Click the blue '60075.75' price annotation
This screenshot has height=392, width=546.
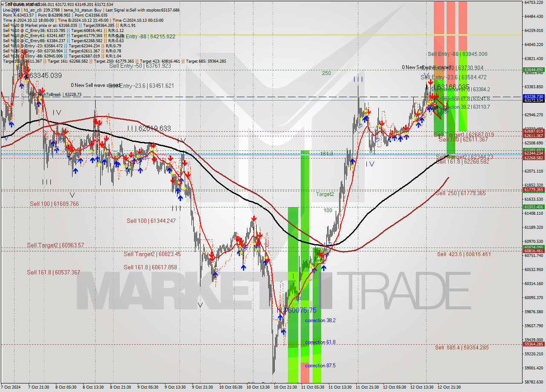tap(302, 310)
